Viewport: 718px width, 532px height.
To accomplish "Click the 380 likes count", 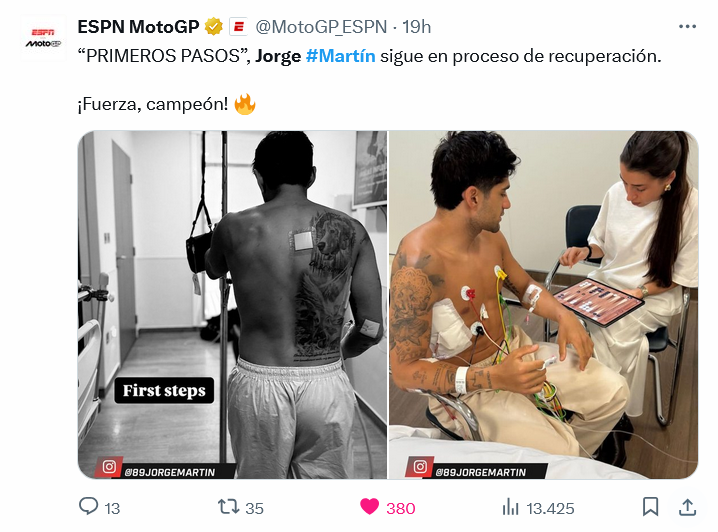I will (x=401, y=509).
